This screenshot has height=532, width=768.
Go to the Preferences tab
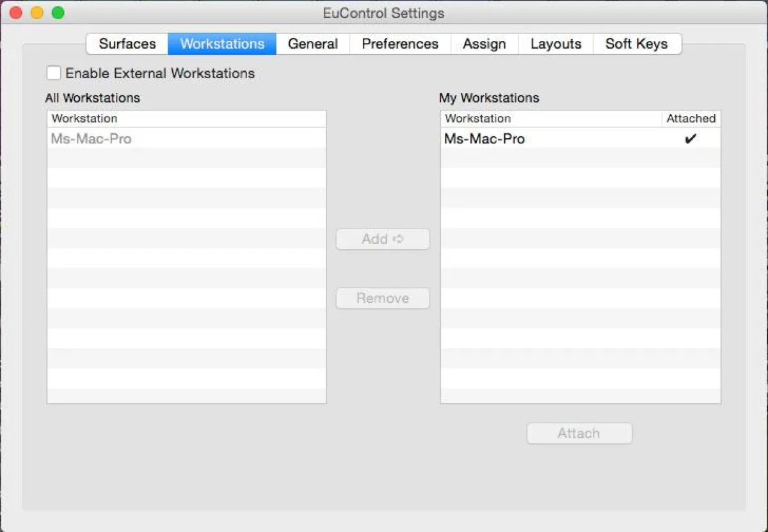tap(400, 44)
